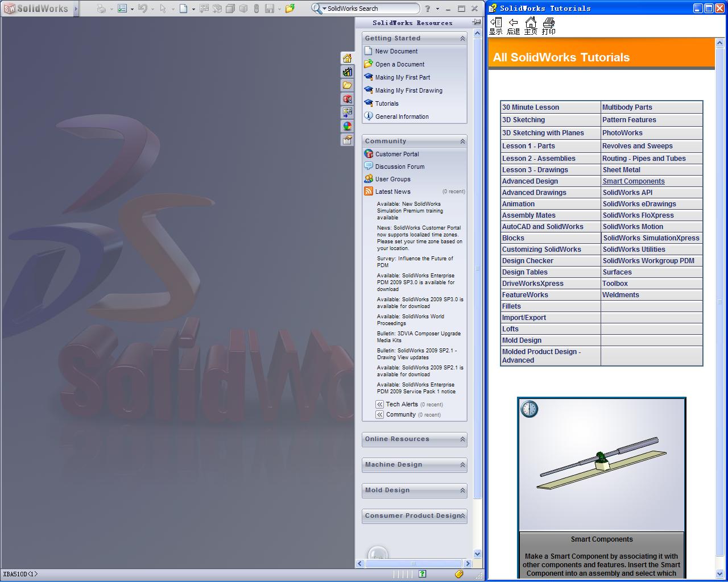Open the View Palette tab
This screenshot has width=728, height=582.
point(347,113)
